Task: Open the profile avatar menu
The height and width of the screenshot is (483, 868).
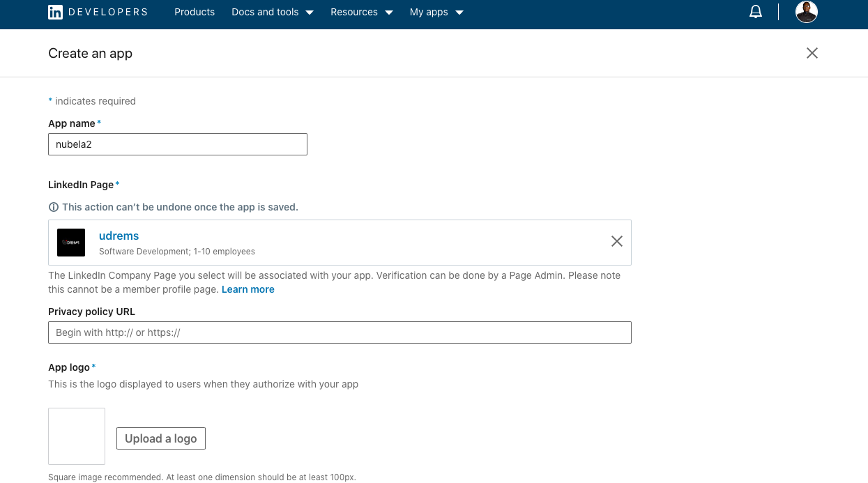Action: coord(807,12)
